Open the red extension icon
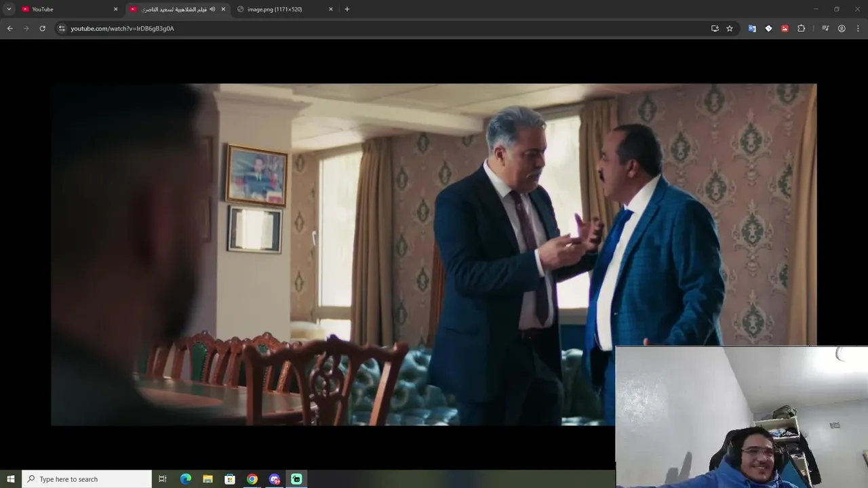This screenshot has width=868, height=488. [785, 28]
